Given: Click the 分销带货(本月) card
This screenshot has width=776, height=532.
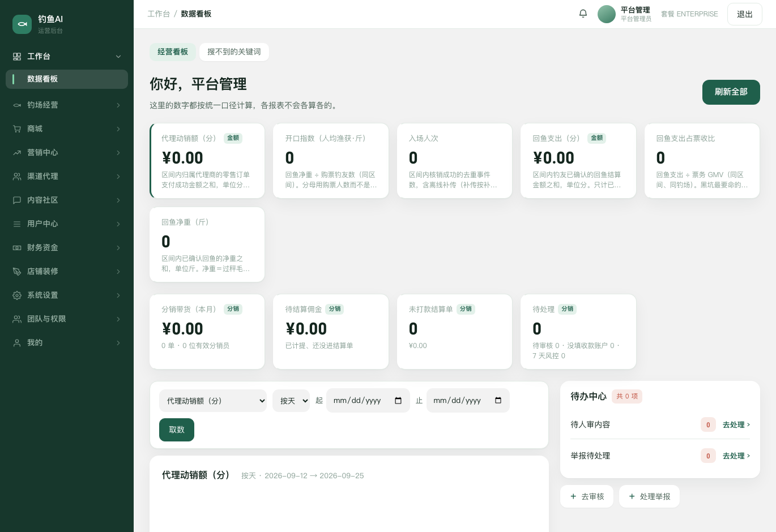Looking at the screenshot, I should point(207,332).
